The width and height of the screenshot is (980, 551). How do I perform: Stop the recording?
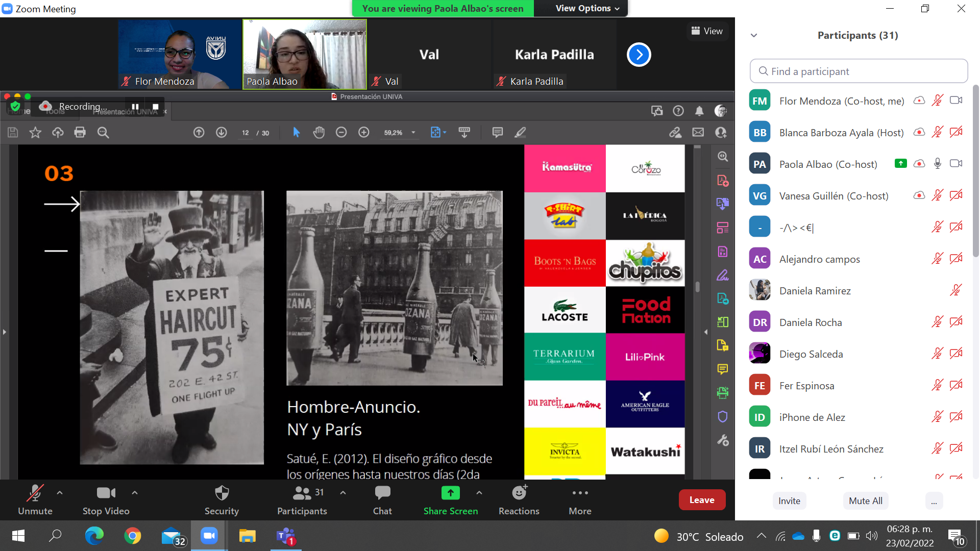156,107
